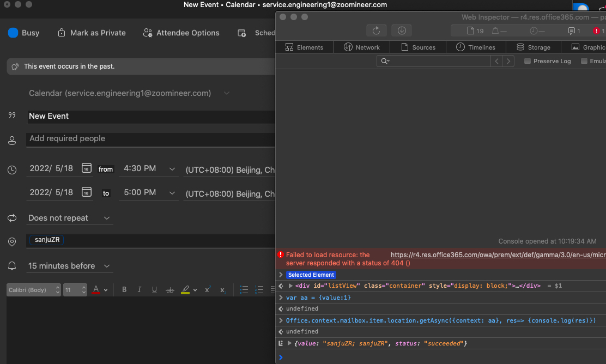606x364 pixels.
Task: Enable the Preserve Log checkbox
Action: coord(526,61)
